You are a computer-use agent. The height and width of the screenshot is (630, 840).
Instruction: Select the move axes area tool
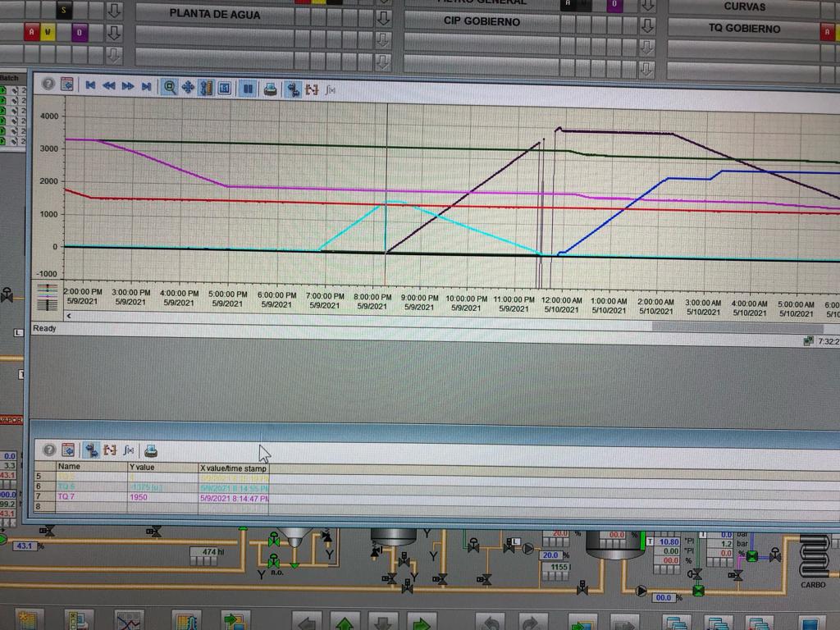coord(206,88)
